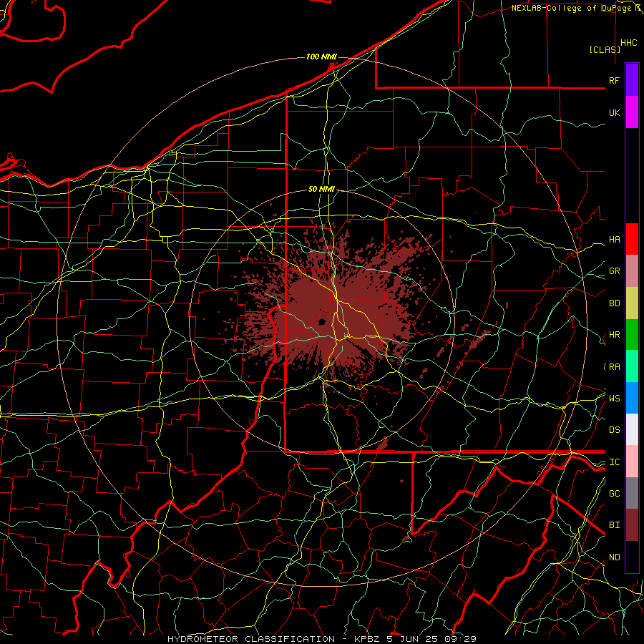This screenshot has height=644, width=644.
Task: Click the GR legend label
Action: 615,271
